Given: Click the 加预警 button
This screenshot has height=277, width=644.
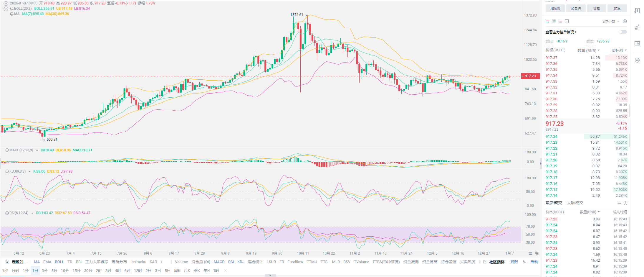Looking at the screenshot, I should (x=555, y=9).
